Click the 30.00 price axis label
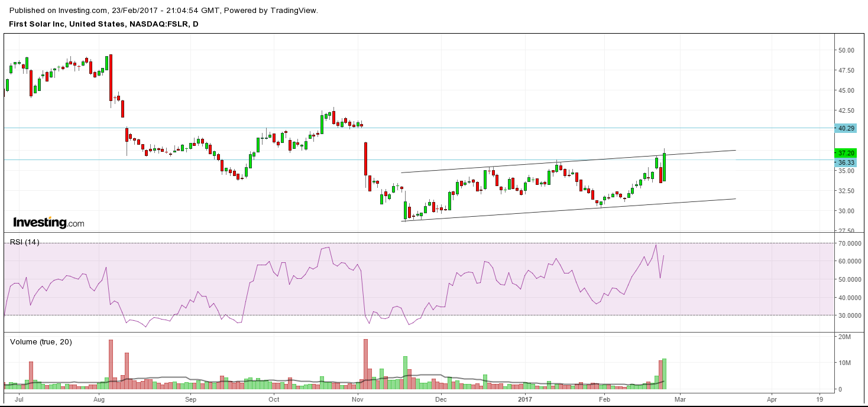The image size is (868, 407). click(847, 211)
